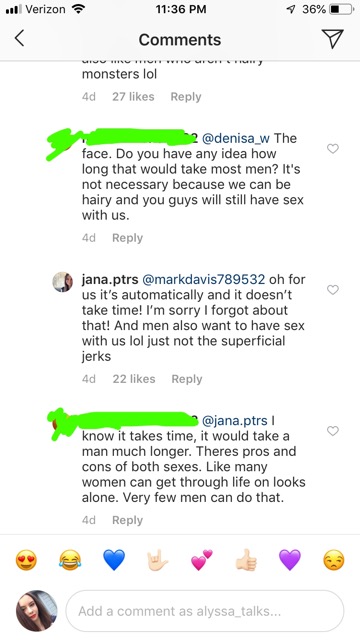This screenshot has width=360, height=640.
Task: Insert rock-on hand emoji
Action: [158, 560]
